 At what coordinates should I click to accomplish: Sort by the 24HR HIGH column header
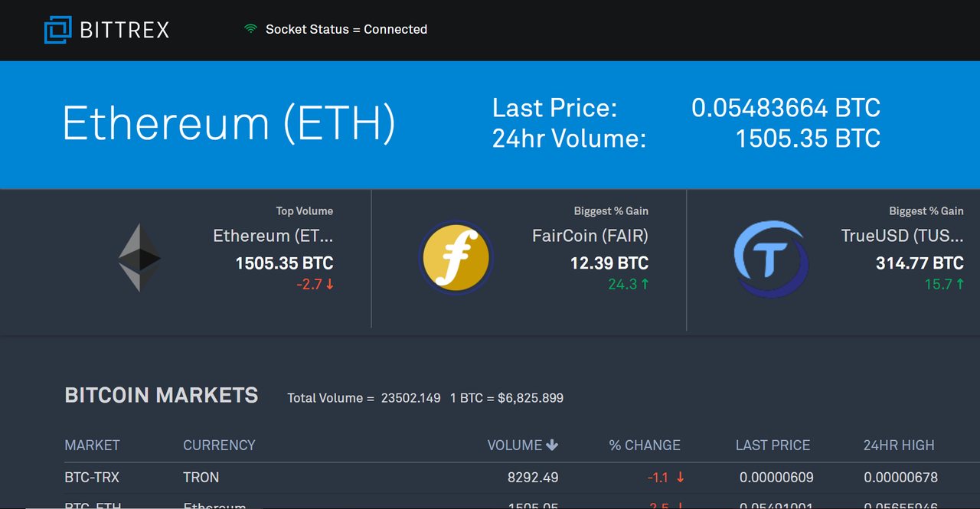pos(899,445)
